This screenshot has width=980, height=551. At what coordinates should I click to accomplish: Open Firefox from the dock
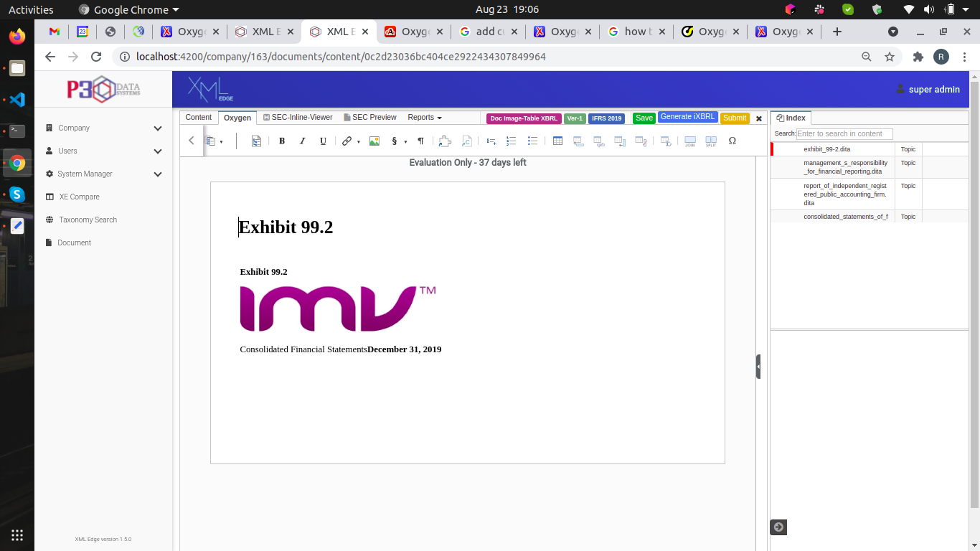(x=17, y=37)
